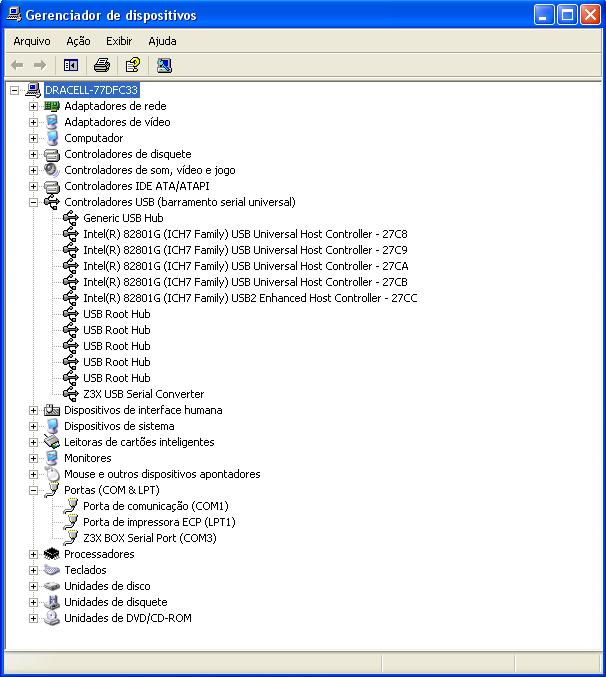Select Dispositivos de sistema label
Image resolution: width=606 pixels, height=677 pixels.
coord(119,426)
